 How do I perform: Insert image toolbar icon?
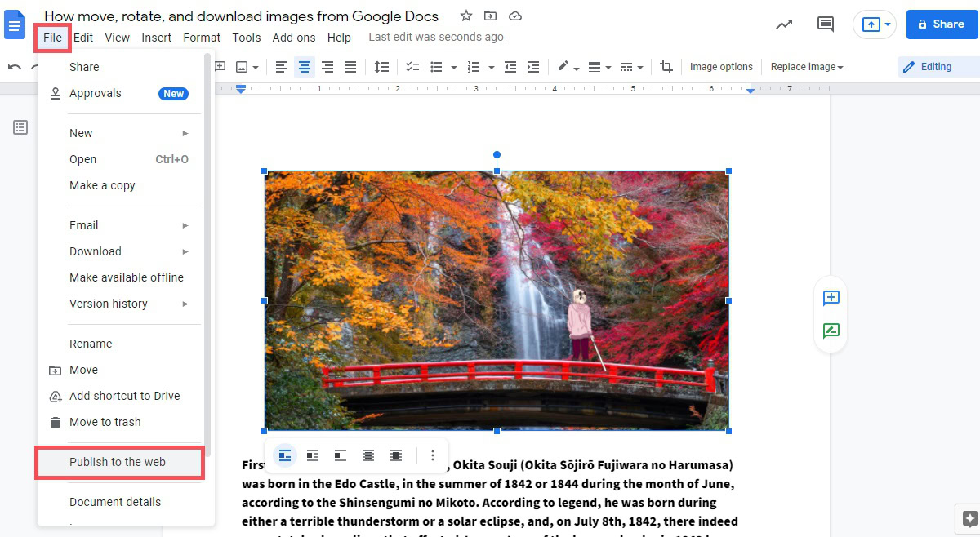coord(242,67)
